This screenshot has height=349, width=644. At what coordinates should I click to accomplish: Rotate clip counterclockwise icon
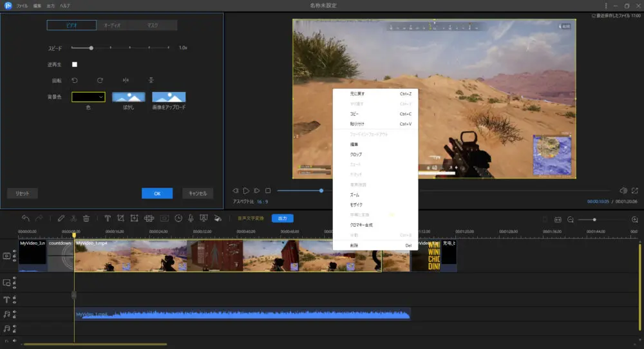click(75, 80)
